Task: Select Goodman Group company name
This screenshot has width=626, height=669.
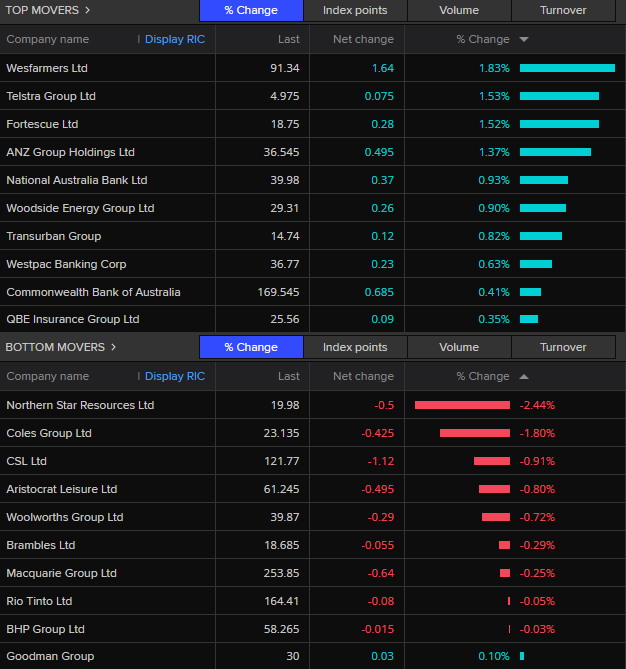Action: [x=50, y=656]
